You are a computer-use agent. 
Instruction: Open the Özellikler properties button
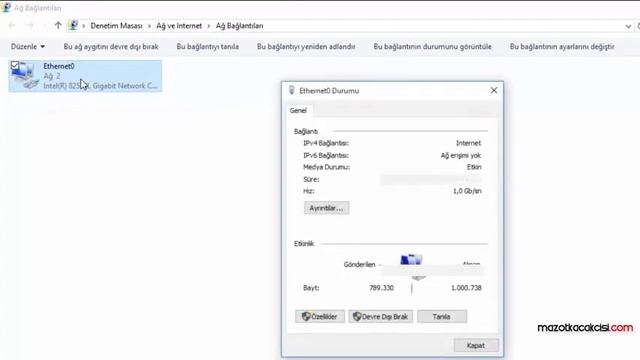click(x=320, y=316)
